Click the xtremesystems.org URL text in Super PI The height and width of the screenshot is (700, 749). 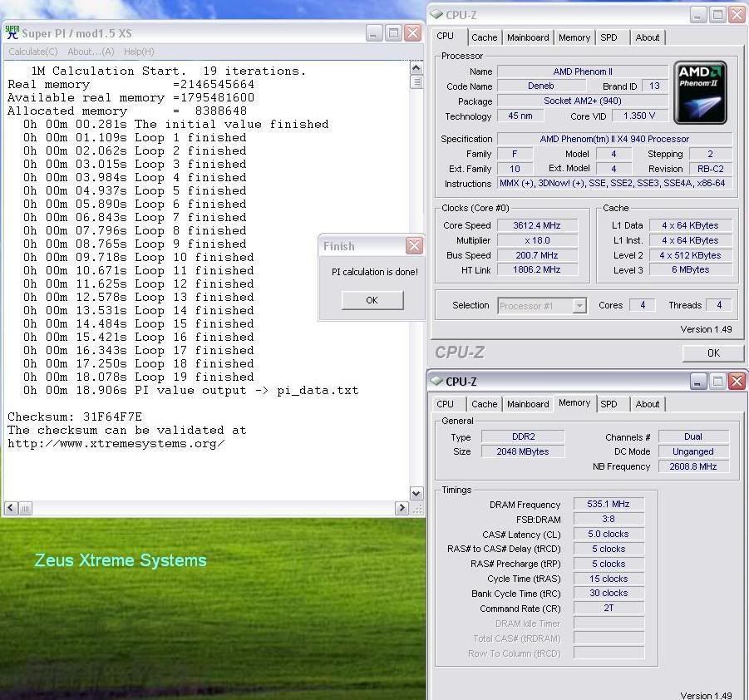pos(116,443)
